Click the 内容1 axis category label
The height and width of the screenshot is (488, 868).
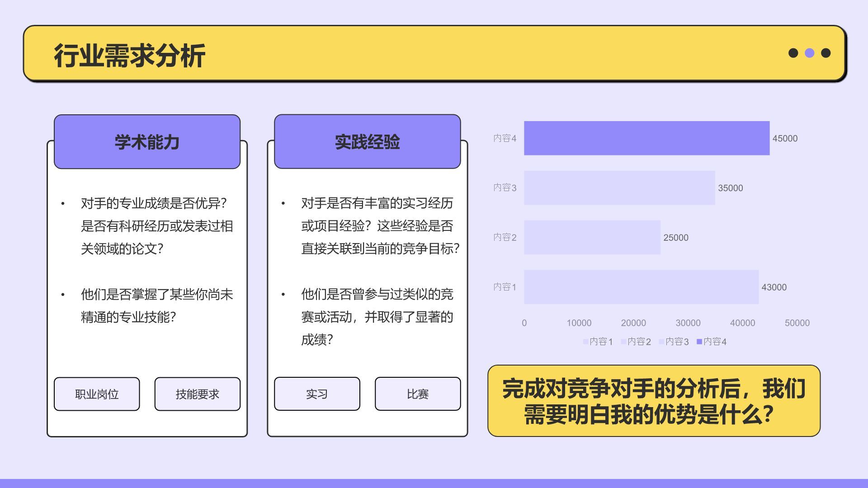505,287
